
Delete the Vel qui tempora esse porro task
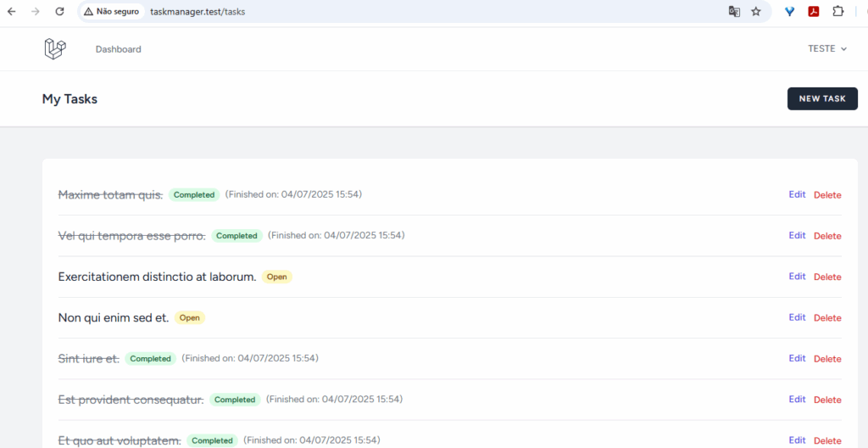coord(827,236)
